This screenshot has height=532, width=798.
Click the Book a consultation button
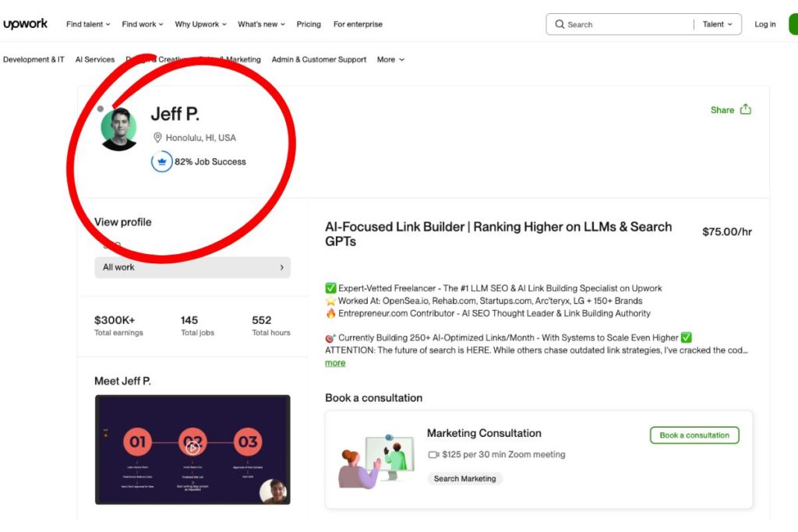pos(694,435)
